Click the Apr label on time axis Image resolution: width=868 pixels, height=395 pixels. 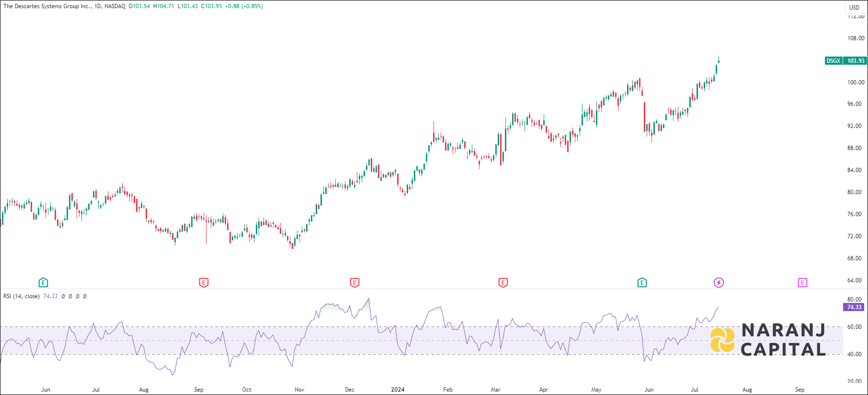pos(544,390)
